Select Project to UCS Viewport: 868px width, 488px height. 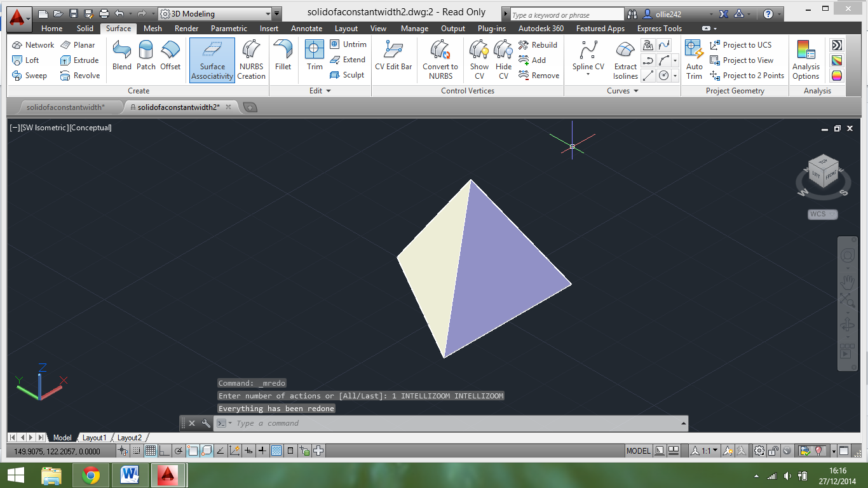click(740, 45)
